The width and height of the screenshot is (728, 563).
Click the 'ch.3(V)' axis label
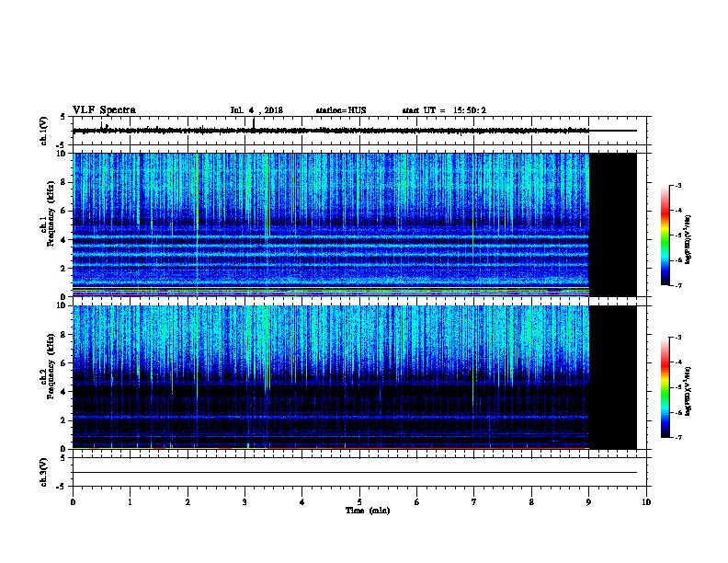click(43, 472)
